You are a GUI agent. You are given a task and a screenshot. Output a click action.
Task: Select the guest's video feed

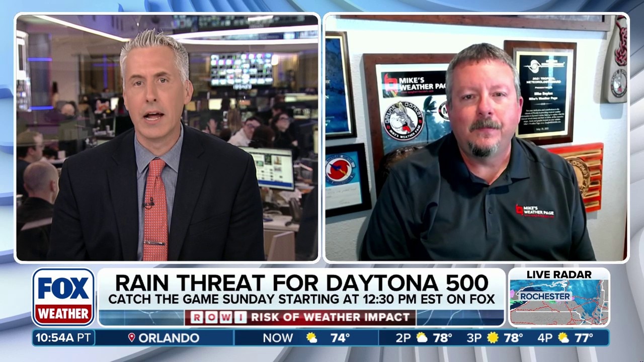click(x=476, y=138)
